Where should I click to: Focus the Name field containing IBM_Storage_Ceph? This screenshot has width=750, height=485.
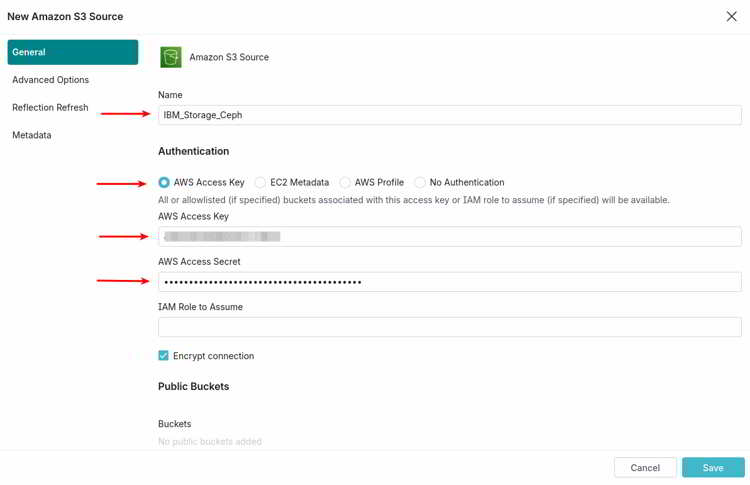pos(450,115)
